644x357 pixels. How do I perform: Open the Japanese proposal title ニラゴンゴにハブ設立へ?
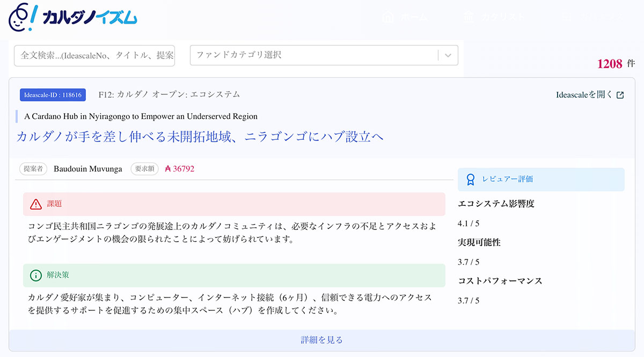[x=200, y=137]
